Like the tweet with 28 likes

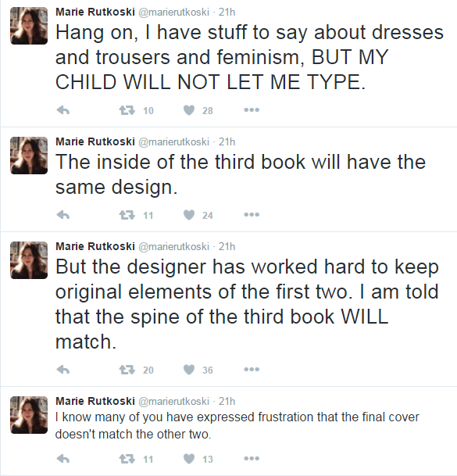[x=189, y=110]
